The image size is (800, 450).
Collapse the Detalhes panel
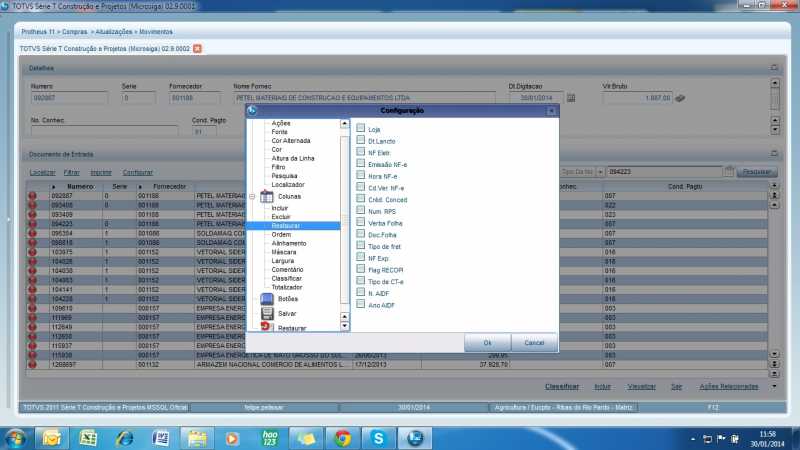(774, 68)
